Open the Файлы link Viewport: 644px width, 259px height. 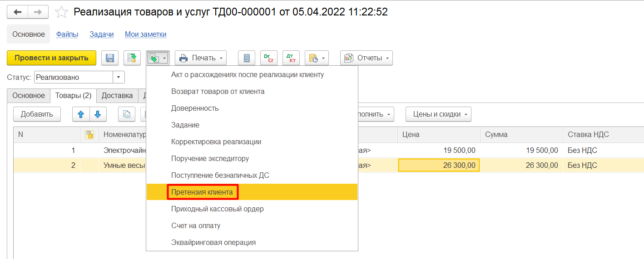pos(67,34)
